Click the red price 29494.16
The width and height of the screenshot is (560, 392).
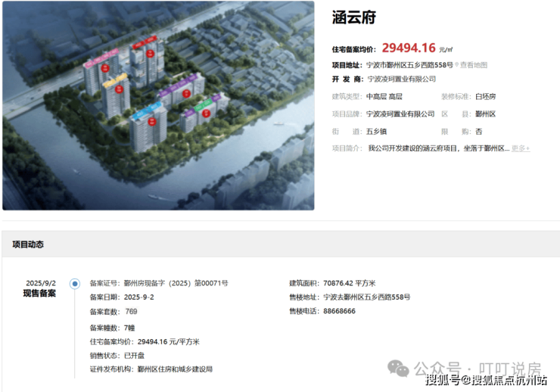click(409, 48)
